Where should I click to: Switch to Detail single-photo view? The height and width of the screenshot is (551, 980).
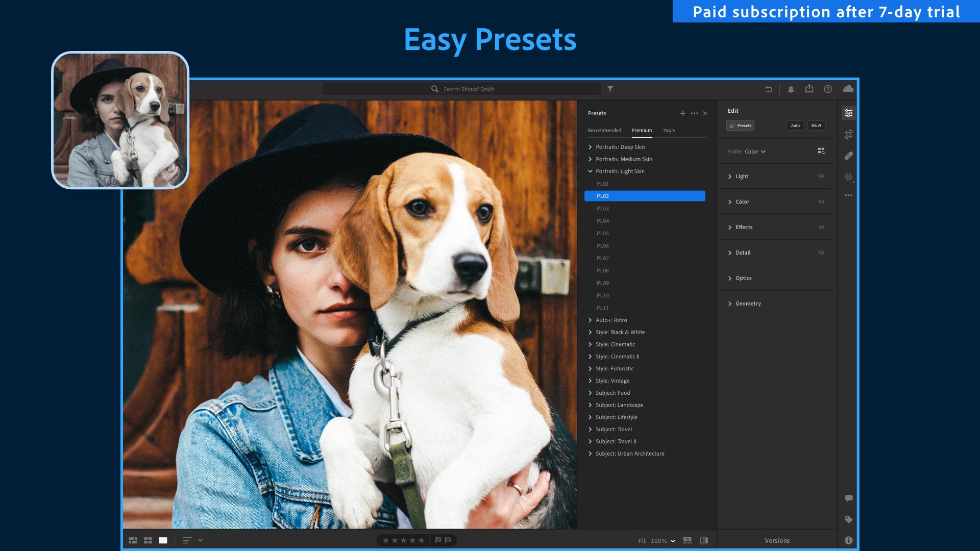point(163,540)
